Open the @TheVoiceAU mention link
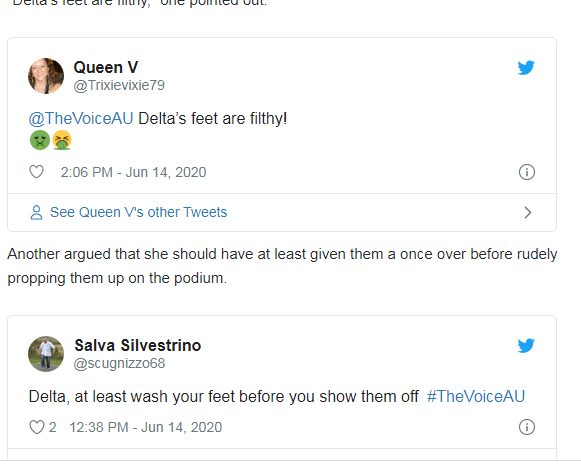 81,119
